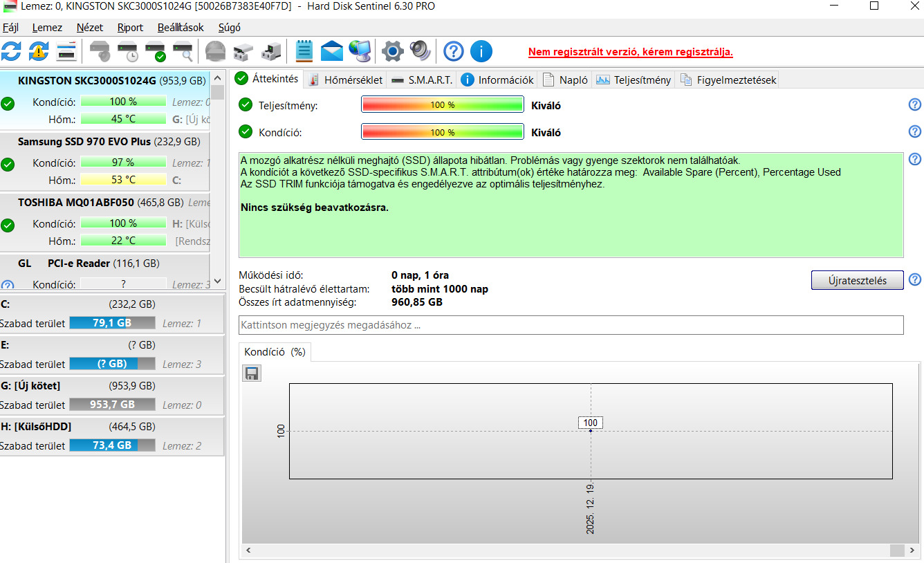Viewport: 924px width, 563px height.
Task: Select the G: [Új kötet] partition
Action: click(x=112, y=395)
